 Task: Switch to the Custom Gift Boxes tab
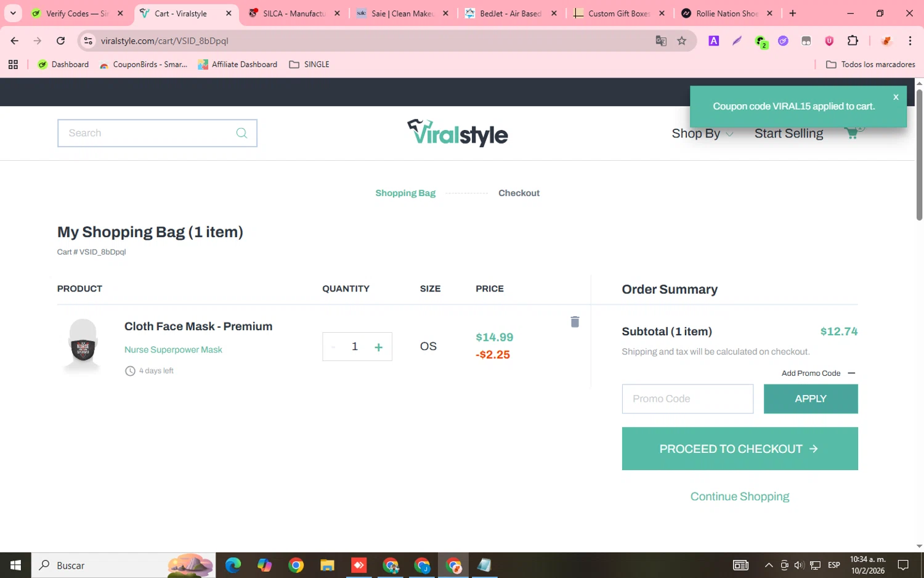(x=619, y=14)
